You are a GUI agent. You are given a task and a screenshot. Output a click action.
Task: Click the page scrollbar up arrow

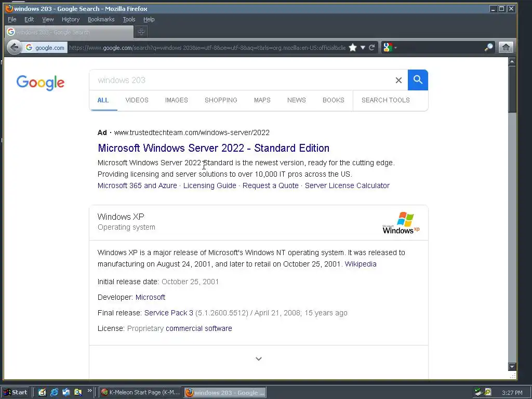pos(512,61)
